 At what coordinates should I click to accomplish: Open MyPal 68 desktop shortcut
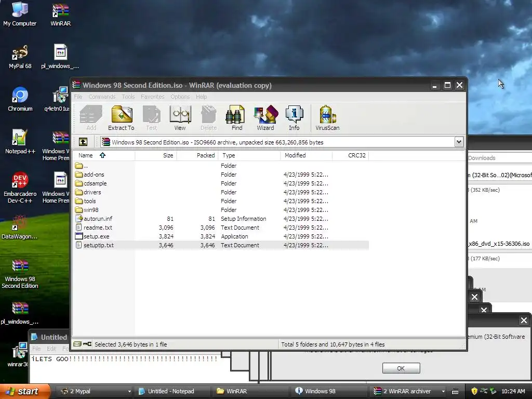click(x=20, y=57)
